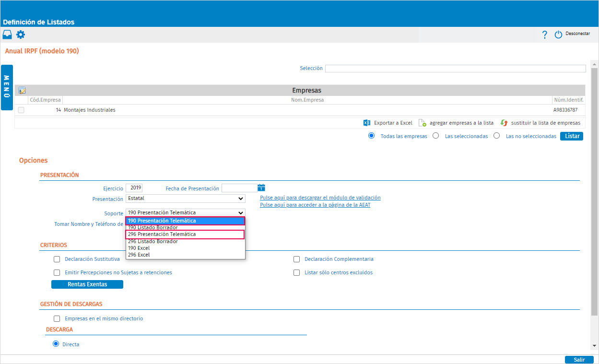Click the agregar empresas a la lista icon
599x364 pixels.
423,123
